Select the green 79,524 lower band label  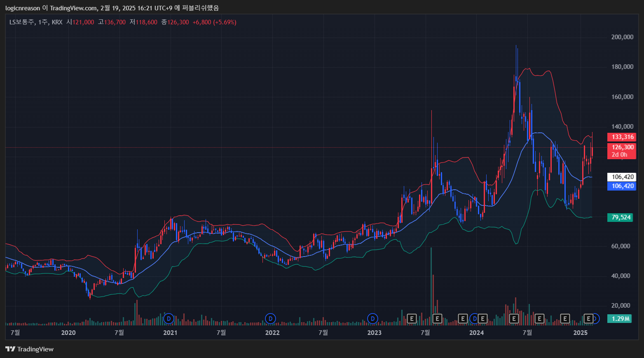click(x=620, y=217)
